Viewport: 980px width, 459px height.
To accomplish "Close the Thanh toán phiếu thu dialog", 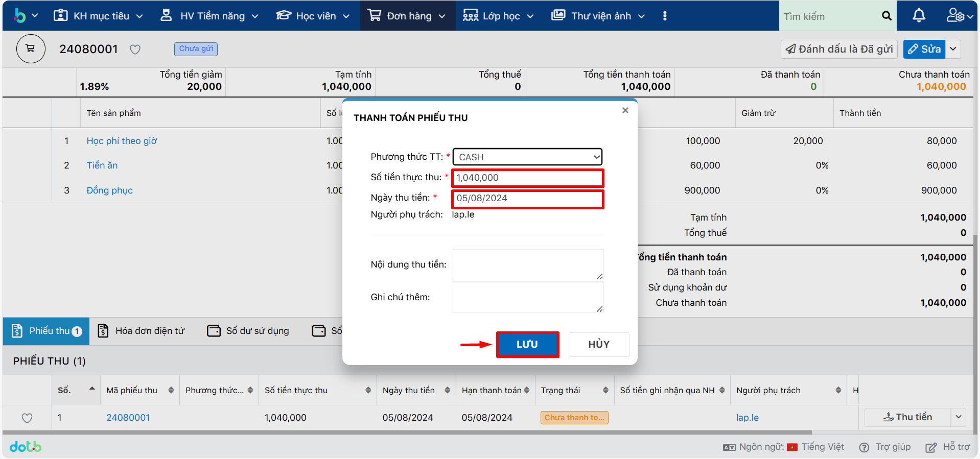I will tap(625, 110).
